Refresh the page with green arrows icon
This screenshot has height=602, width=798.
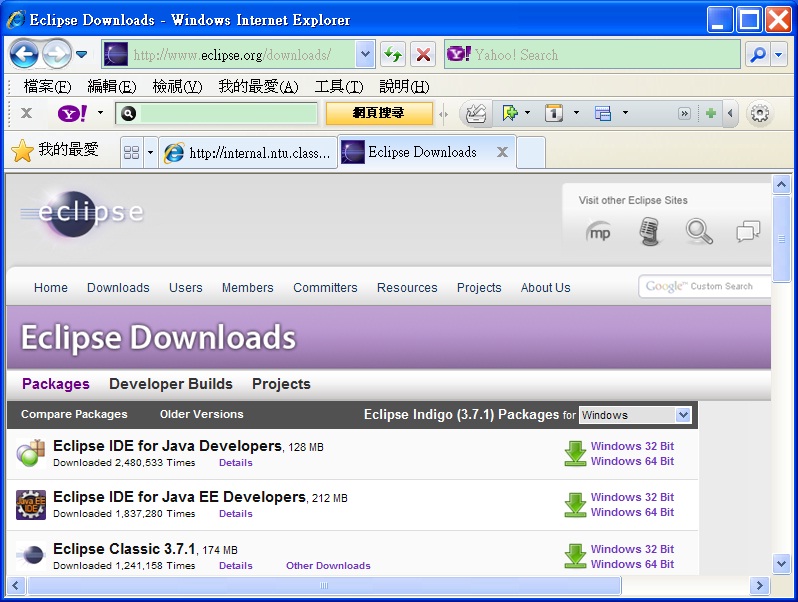[x=392, y=54]
